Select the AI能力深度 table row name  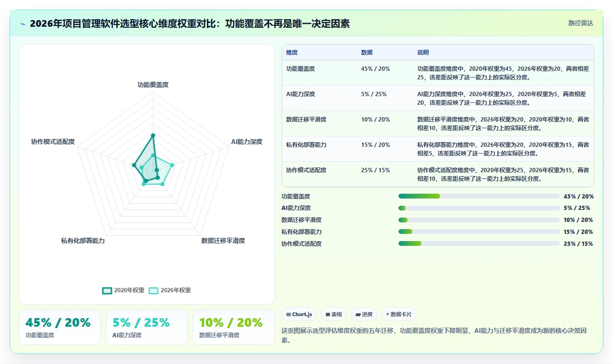point(301,94)
